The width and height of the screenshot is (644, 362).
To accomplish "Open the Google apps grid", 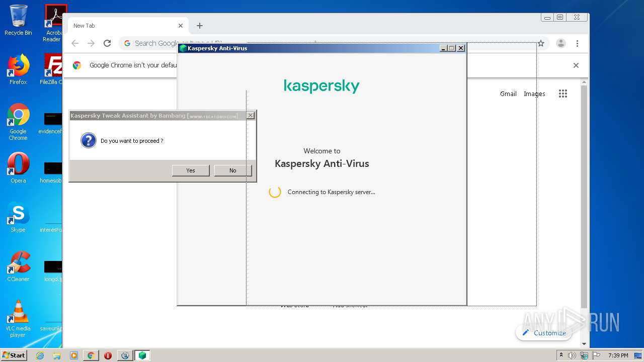I will pyautogui.click(x=563, y=94).
